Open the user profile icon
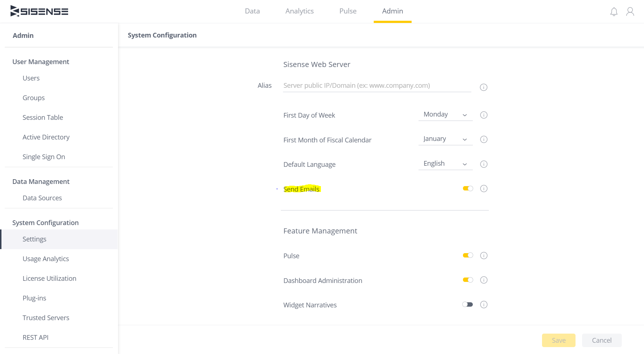Screen dimensions: 644x354 (630, 12)
